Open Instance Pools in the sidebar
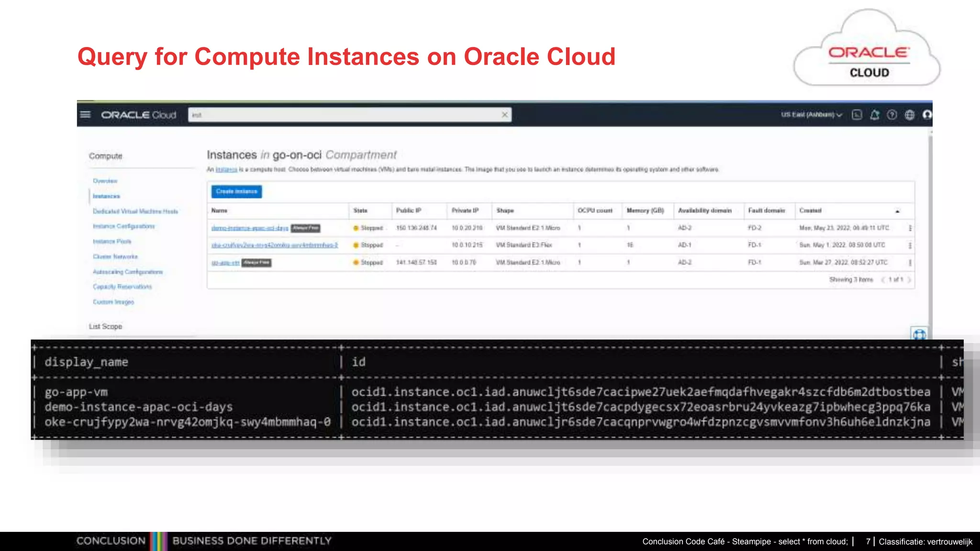The image size is (980, 551). tap(112, 242)
